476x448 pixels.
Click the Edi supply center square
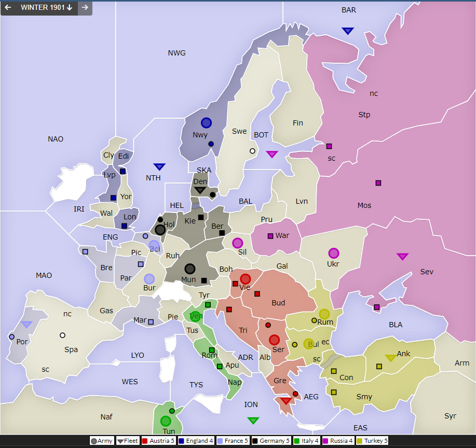click(x=123, y=172)
